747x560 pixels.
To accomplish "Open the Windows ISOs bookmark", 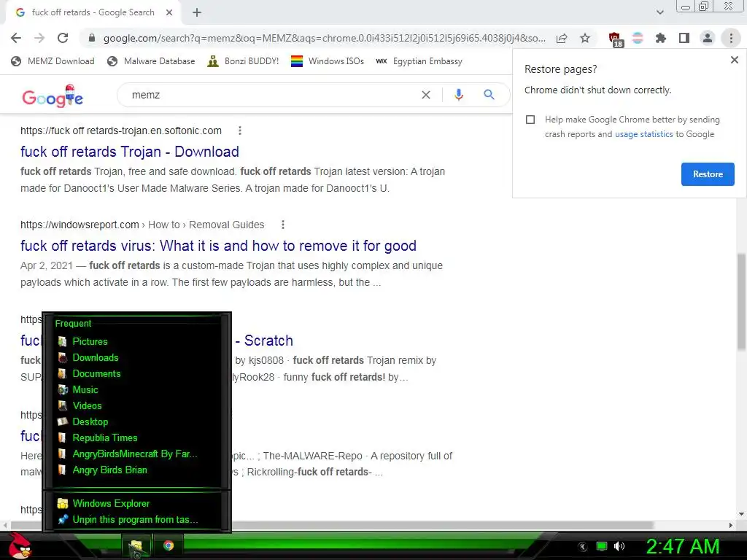I will [328, 61].
